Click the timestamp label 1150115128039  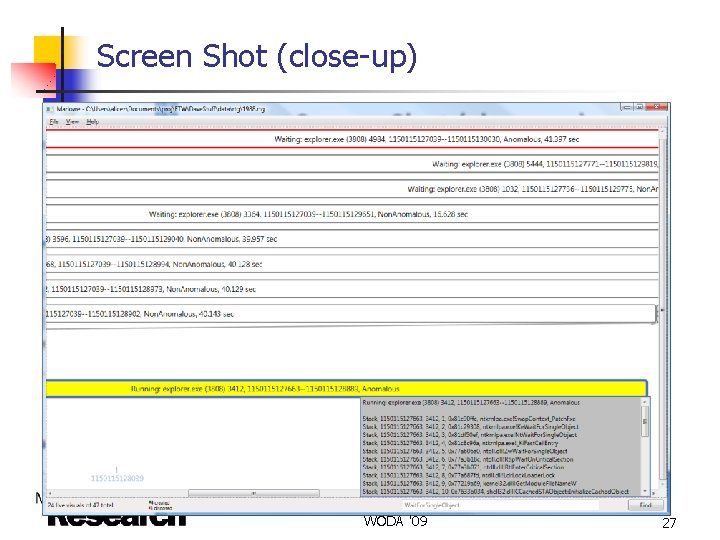(x=117, y=478)
